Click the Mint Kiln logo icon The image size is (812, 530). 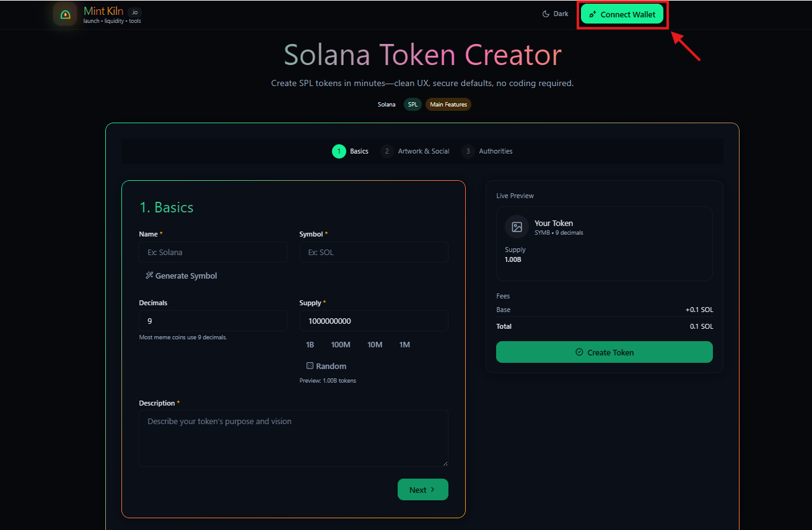(64, 14)
